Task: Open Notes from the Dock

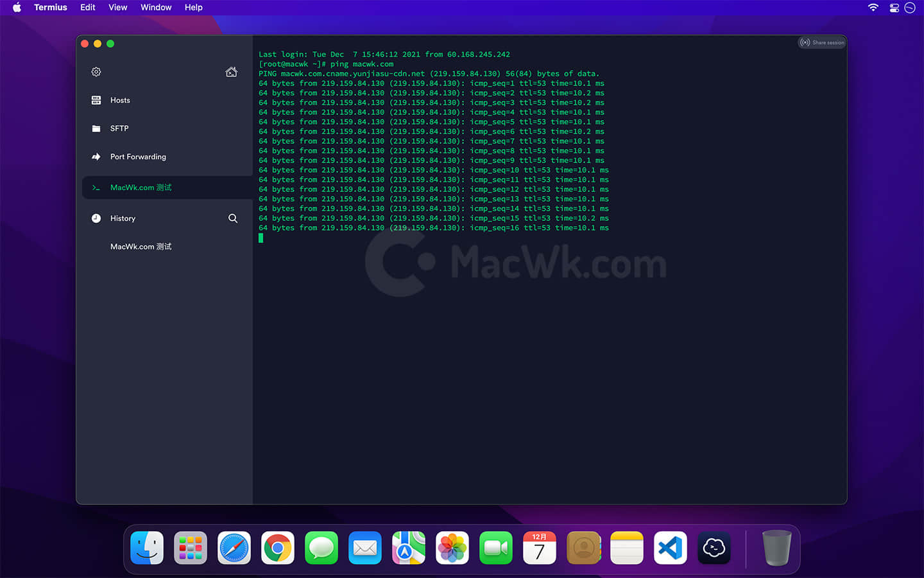Action: point(627,548)
